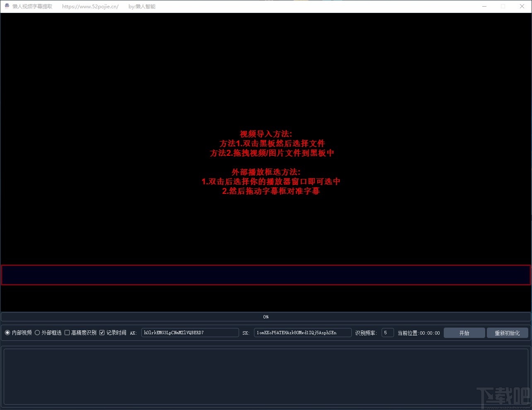The width and height of the screenshot is (532, 410).
Task: Click the black video board instructions text
Action: tap(271, 162)
